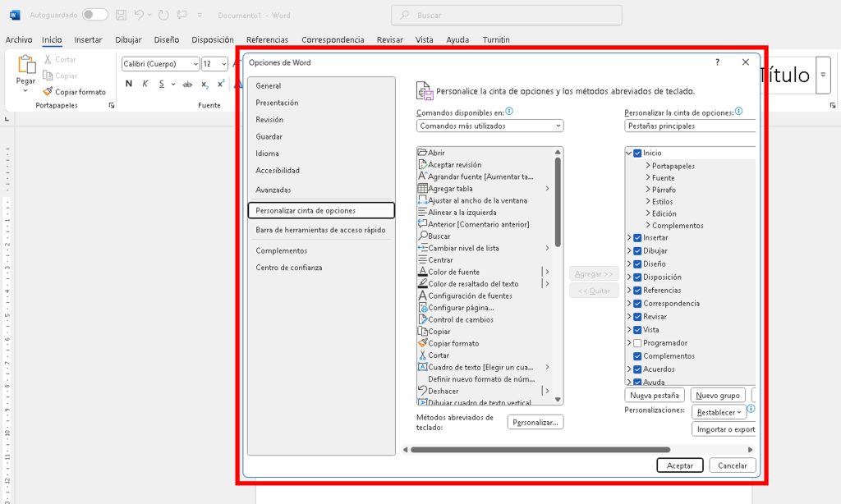Click the Negrita bold N icon

(129, 84)
